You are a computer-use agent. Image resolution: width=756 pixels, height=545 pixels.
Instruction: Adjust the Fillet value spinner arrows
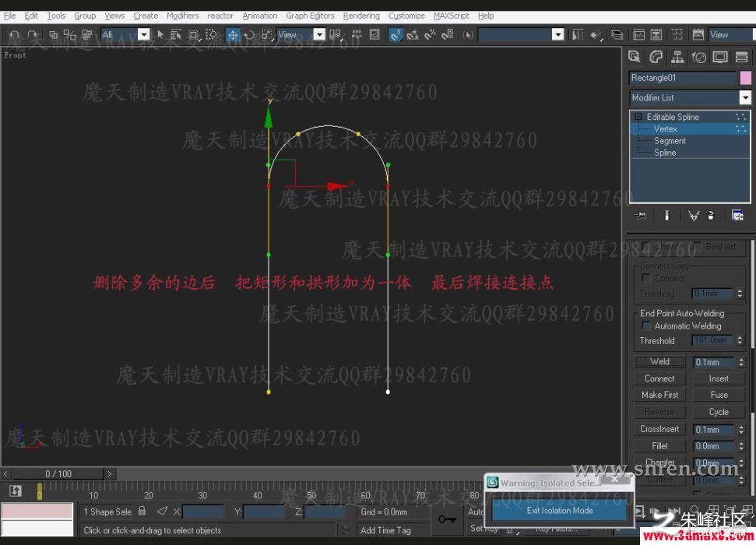click(741, 446)
